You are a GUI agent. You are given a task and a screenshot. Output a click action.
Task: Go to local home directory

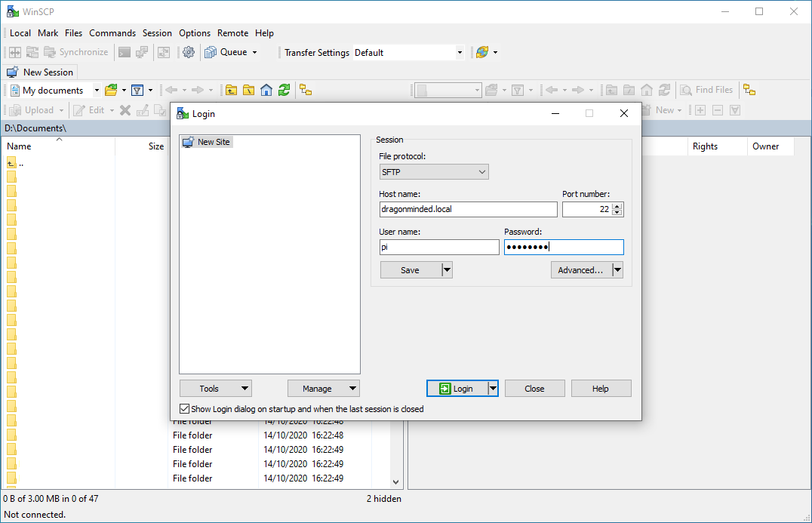(266, 90)
